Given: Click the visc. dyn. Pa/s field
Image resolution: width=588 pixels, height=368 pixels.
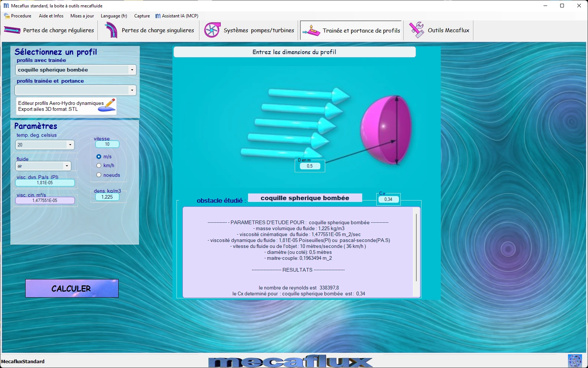Looking at the screenshot, I should 45,183.
